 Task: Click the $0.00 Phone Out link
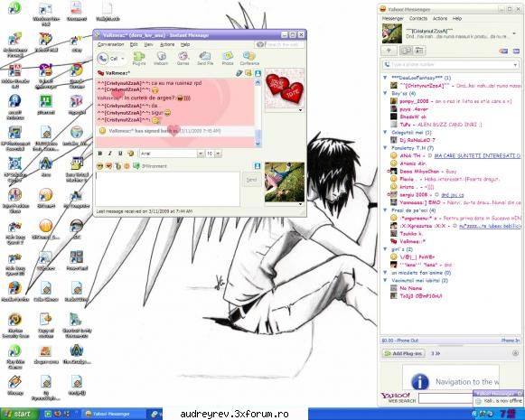coord(400,341)
